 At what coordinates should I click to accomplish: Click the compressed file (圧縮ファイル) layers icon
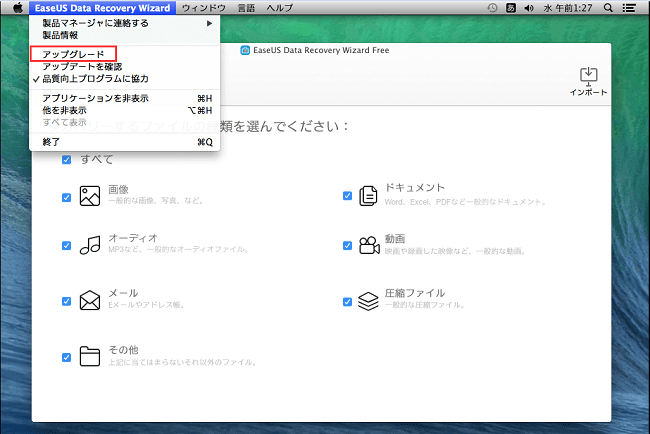point(368,301)
